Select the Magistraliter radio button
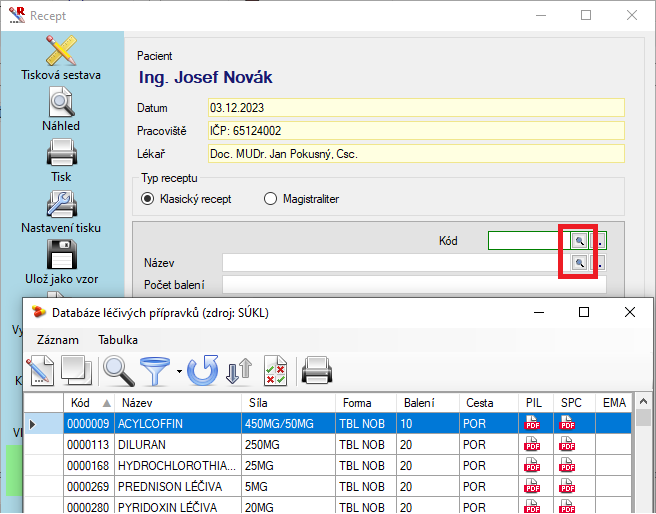Viewport: 656px width, 514px height. (270, 199)
